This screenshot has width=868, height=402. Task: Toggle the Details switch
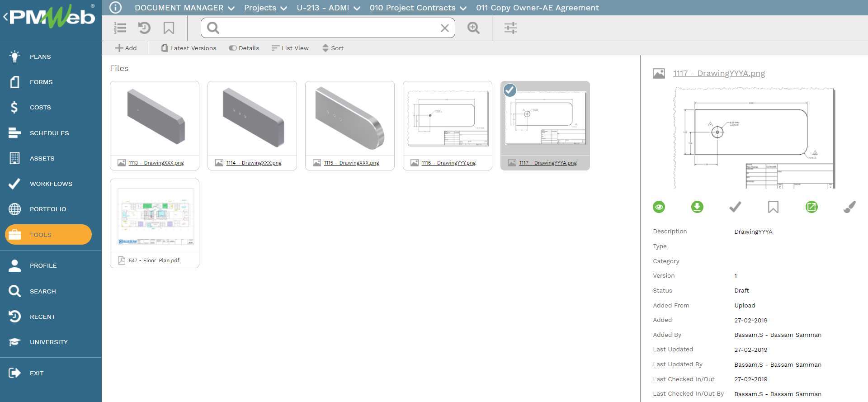coord(244,48)
